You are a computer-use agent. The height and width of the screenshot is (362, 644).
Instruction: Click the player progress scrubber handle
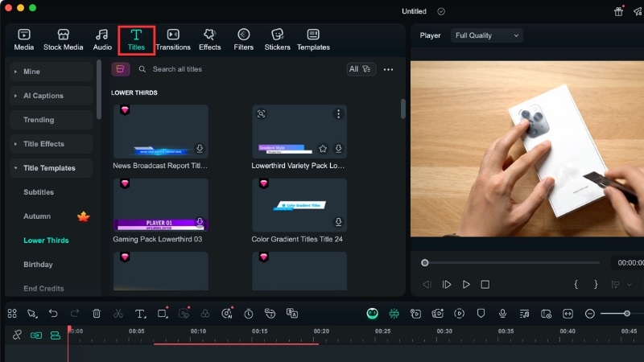(x=425, y=263)
